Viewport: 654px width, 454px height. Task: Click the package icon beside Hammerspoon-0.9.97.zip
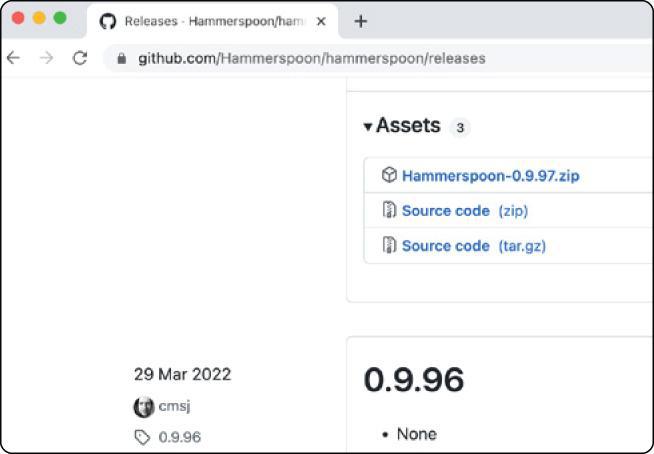pos(389,175)
